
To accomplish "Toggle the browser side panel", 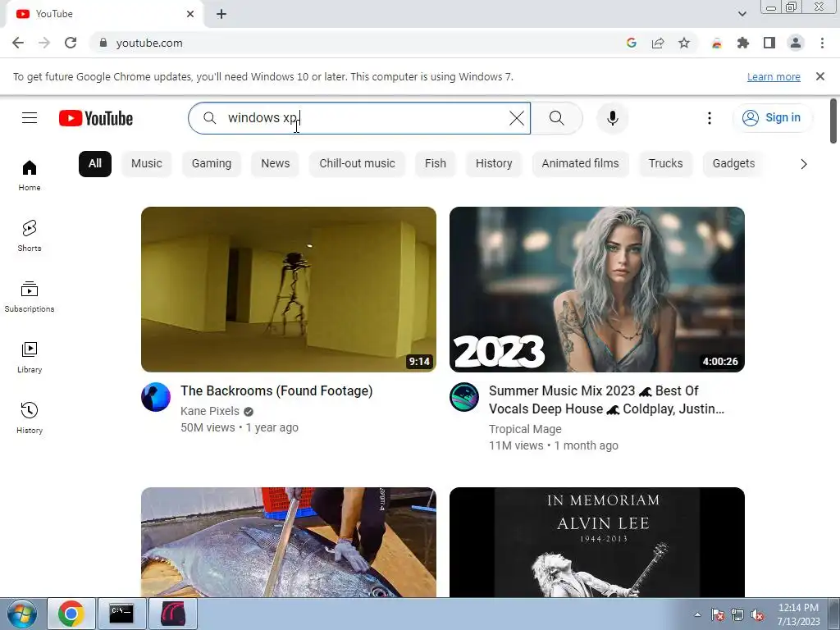I will (769, 43).
